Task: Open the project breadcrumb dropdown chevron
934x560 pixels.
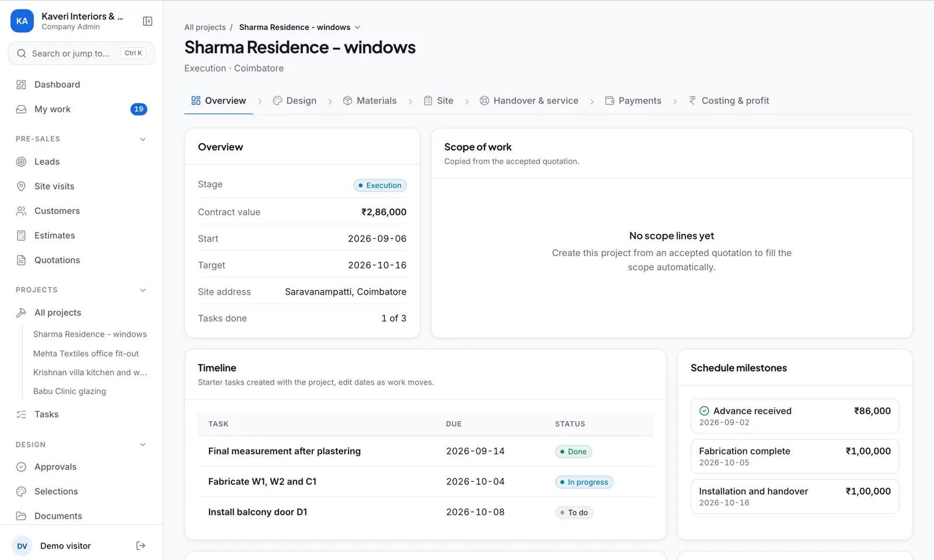Action: 358,27
